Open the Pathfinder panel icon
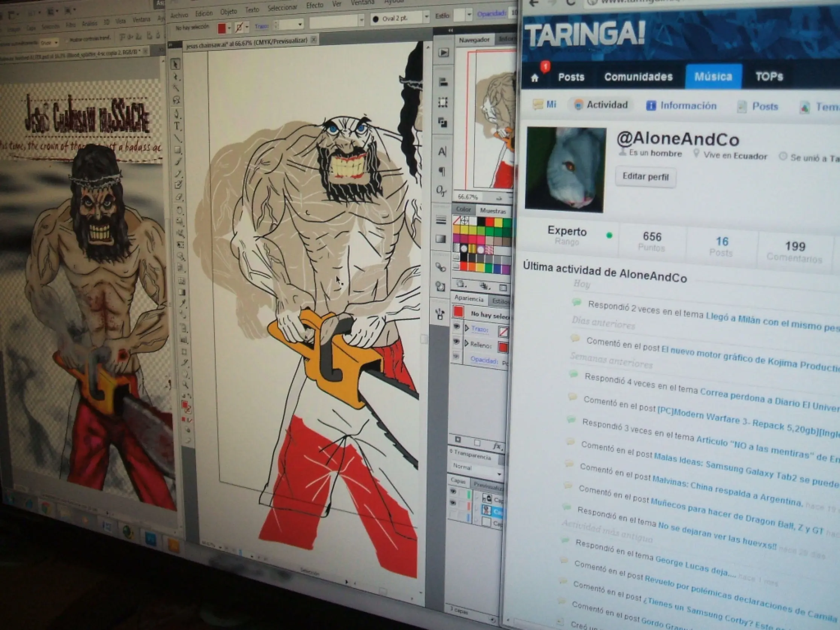Viewport: 840px width, 630px height. click(443, 122)
